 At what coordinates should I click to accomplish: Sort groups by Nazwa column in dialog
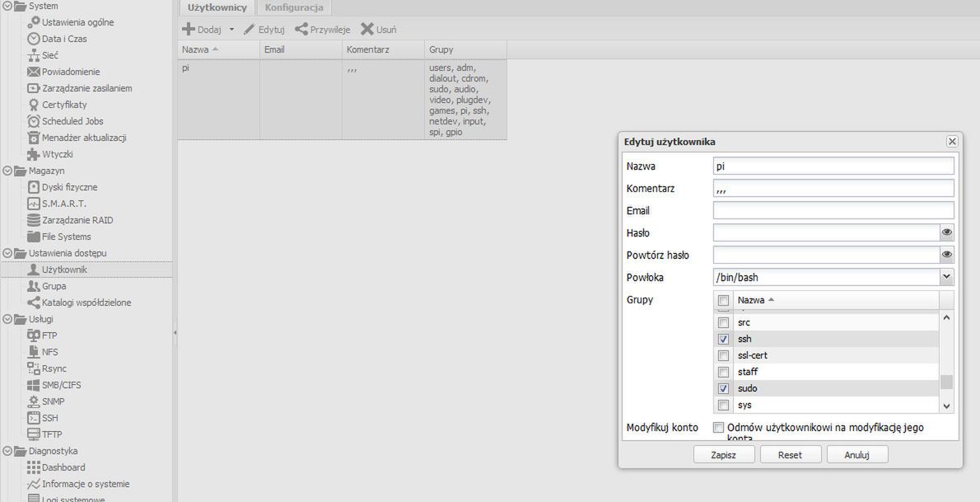836,300
